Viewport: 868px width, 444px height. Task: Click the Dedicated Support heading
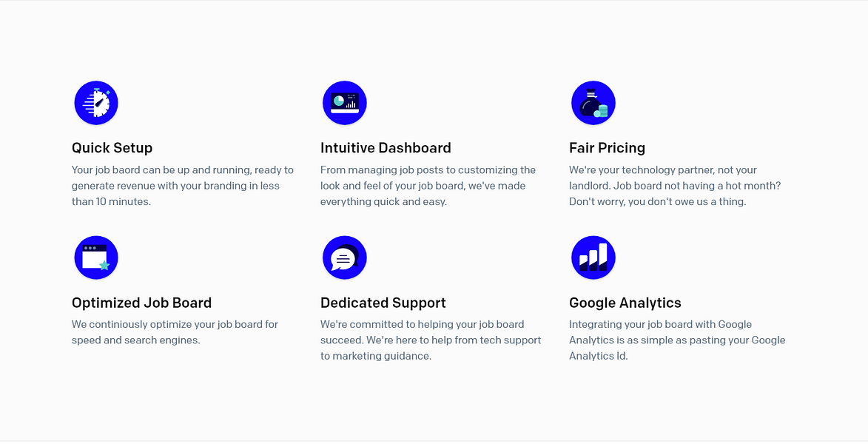point(383,303)
